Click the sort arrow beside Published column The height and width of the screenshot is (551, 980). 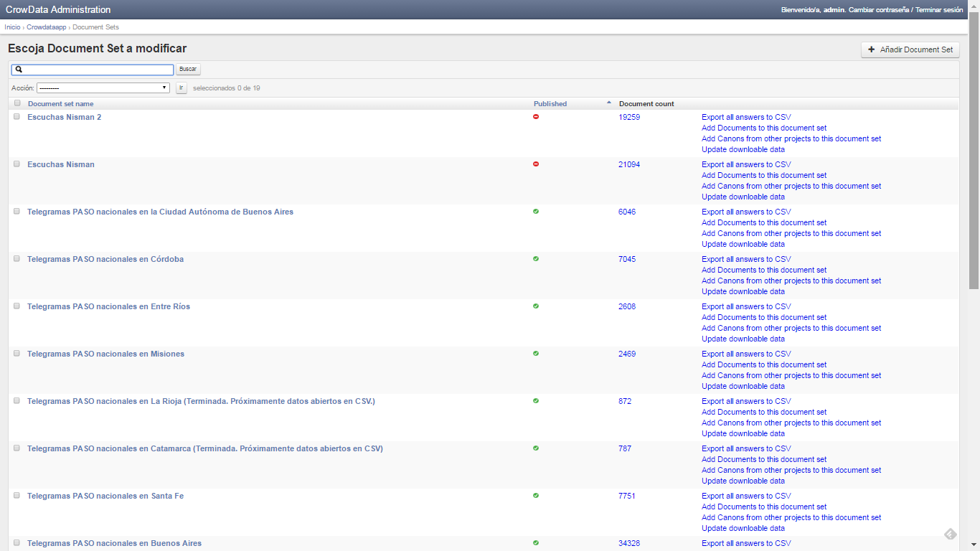[609, 103]
